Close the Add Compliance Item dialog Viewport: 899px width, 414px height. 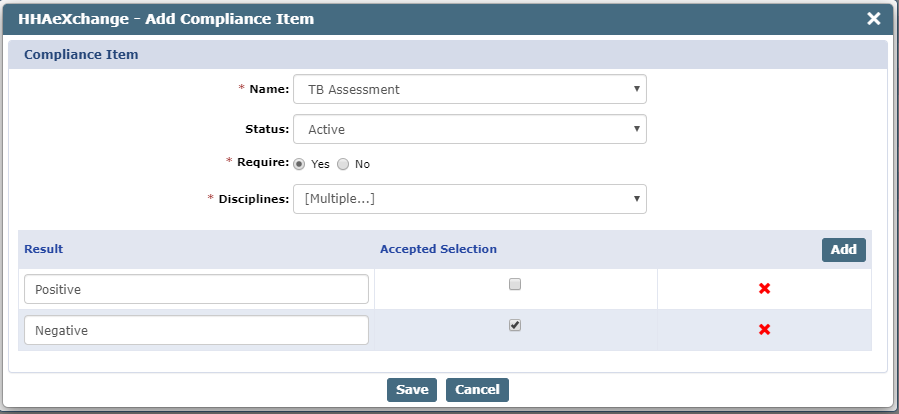873,19
